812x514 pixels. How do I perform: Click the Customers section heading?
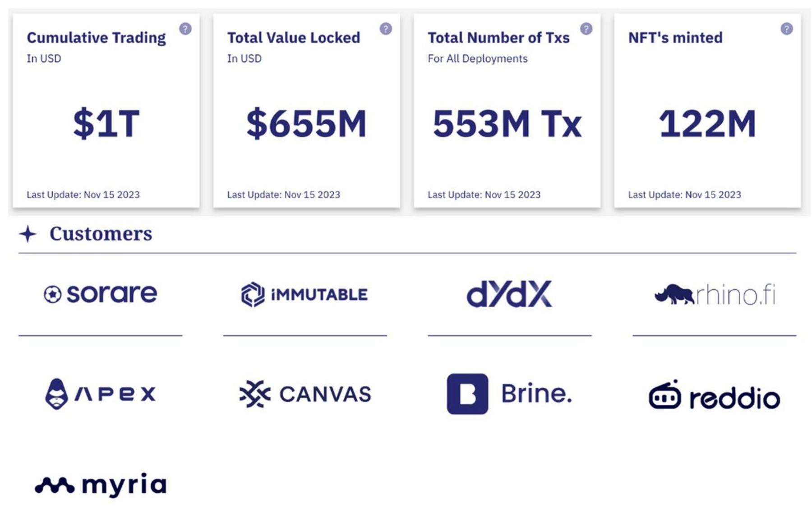[x=101, y=234]
